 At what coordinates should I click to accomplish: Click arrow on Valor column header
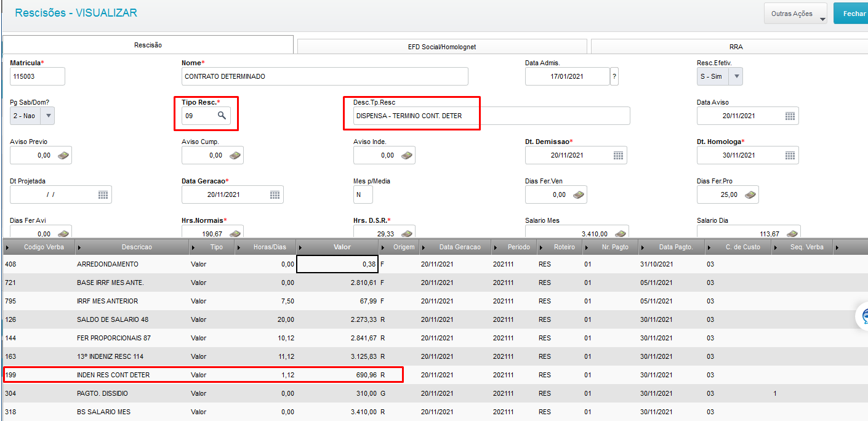(300, 247)
